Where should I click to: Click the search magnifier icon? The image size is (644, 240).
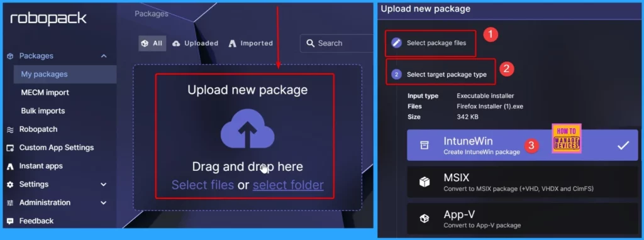(311, 43)
